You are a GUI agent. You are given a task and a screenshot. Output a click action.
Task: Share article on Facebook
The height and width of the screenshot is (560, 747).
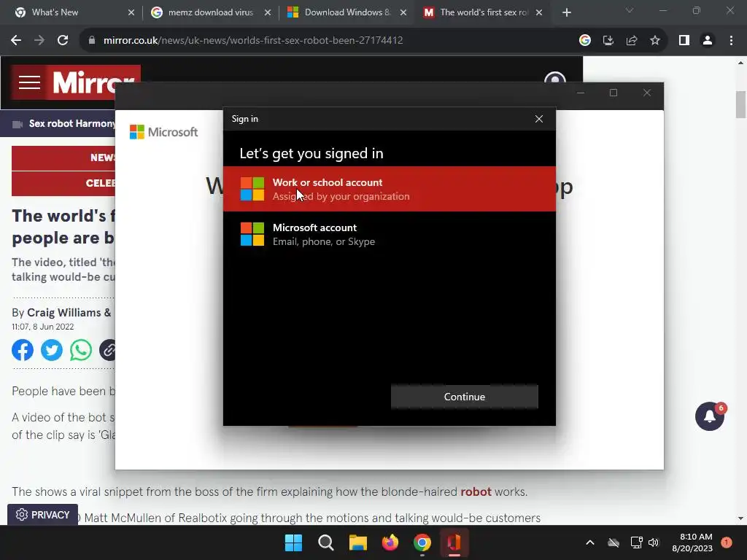click(x=23, y=351)
